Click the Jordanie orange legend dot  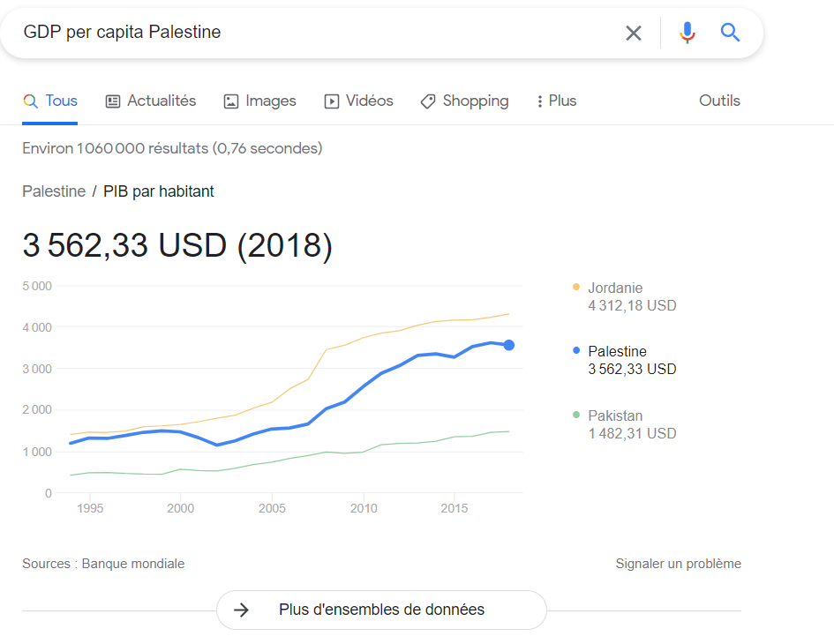coord(576,288)
